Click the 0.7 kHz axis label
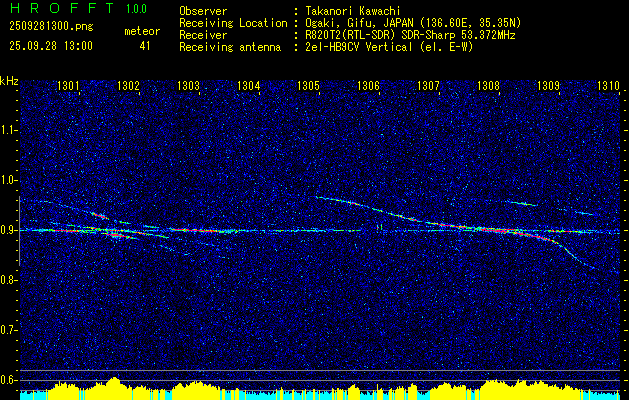The image size is (629, 400). pos(8,330)
